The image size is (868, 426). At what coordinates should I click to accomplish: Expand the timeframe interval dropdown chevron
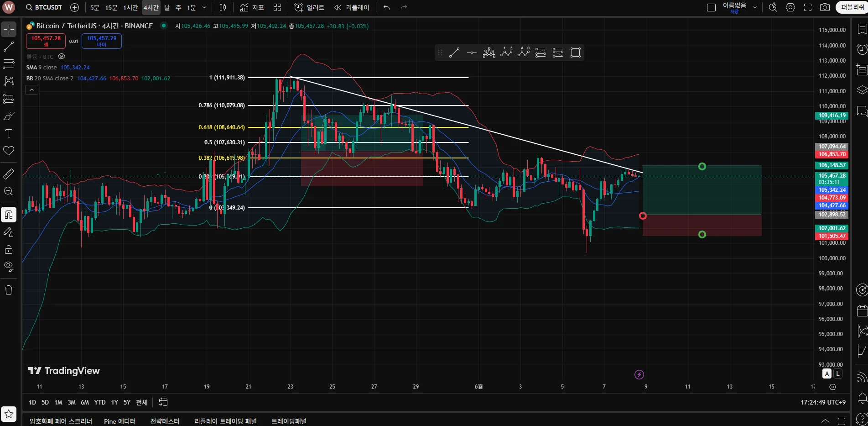204,8
